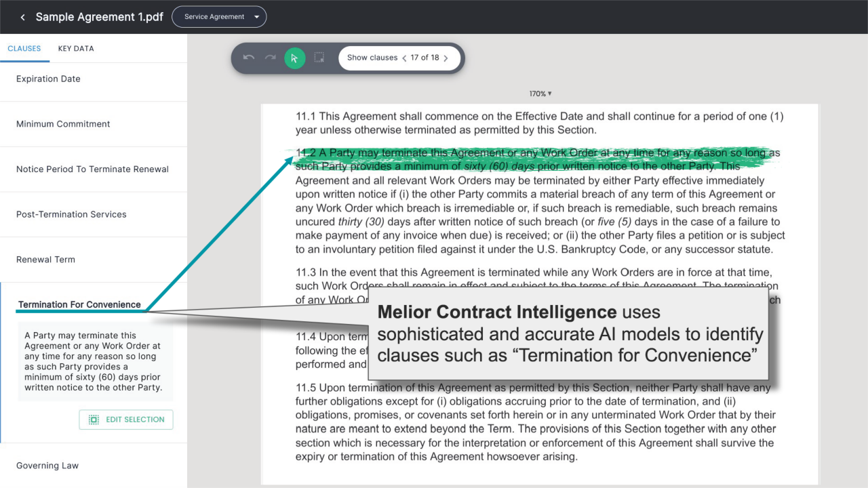The image size is (868, 488).
Task: Click the section 11.5 paragraph
Action: point(536,422)
